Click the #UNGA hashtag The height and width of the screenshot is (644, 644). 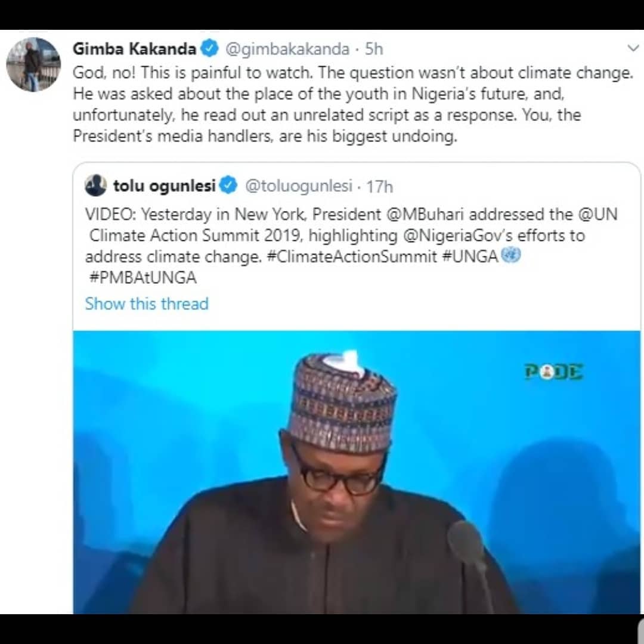[470, 257]
